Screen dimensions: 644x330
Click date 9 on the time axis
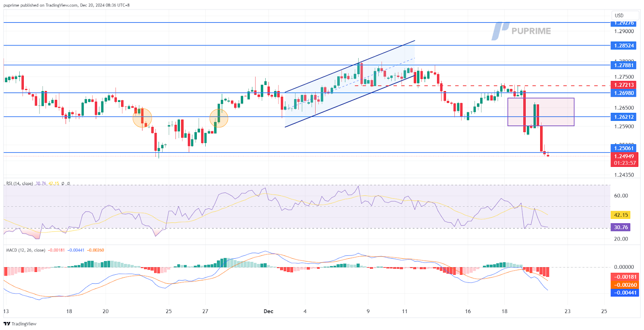coord(368,311)
